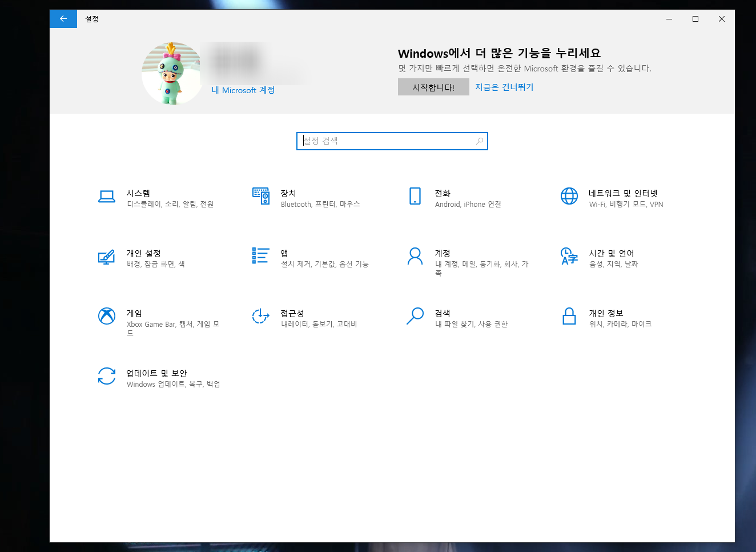The height and width of the screenshot is (552, 756).
Task: Open the 네트워크 및 인터넷 globe icon
Action: click(569, 196)
